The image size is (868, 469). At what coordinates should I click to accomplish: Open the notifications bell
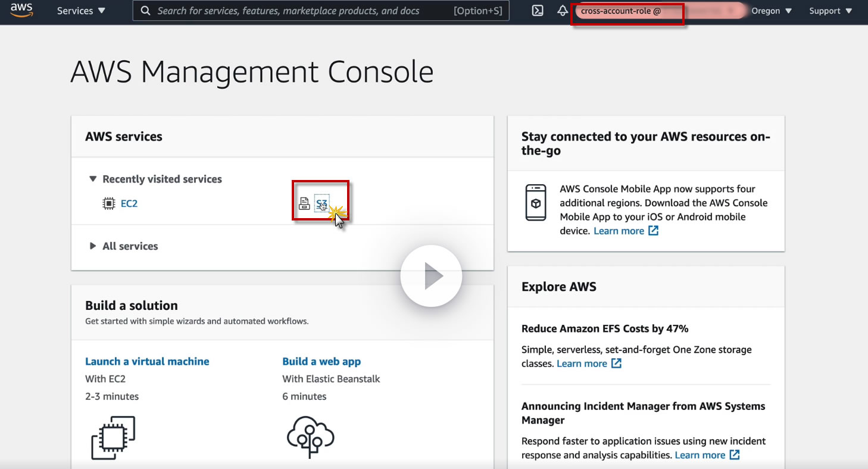[x=563, y=11]
